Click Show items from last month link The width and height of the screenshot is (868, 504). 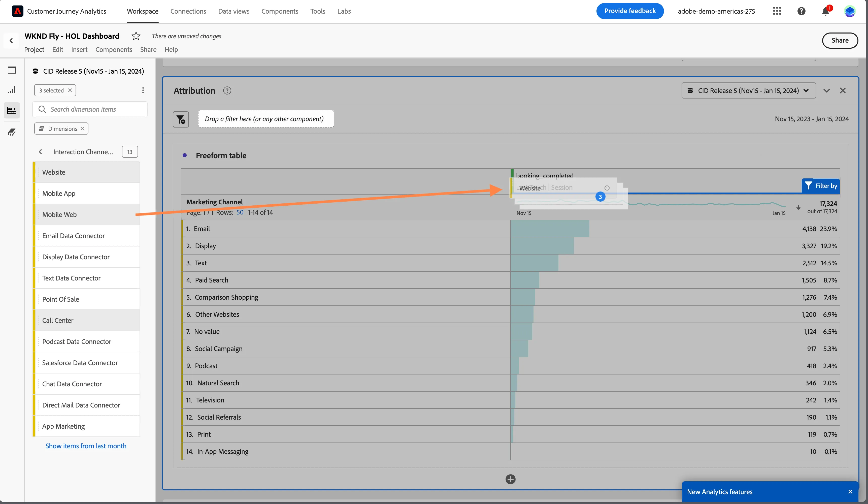[86, 446]
